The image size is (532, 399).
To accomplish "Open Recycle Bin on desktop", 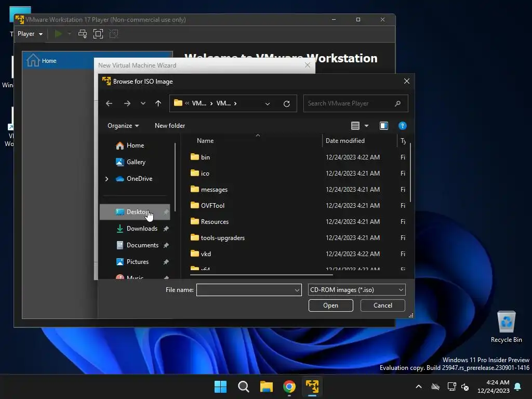I will point(506,327).
